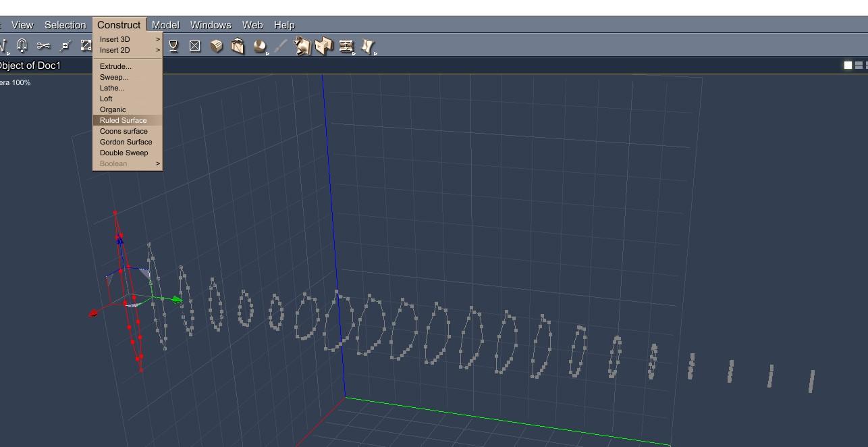Open the Selection menu

pos(65,25)
